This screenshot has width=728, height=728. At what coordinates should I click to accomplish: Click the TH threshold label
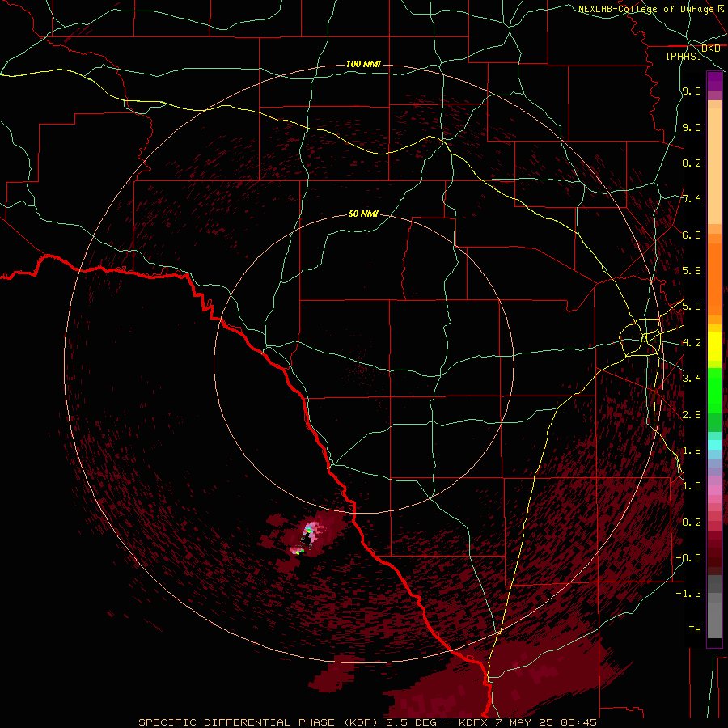click(695, 630)
